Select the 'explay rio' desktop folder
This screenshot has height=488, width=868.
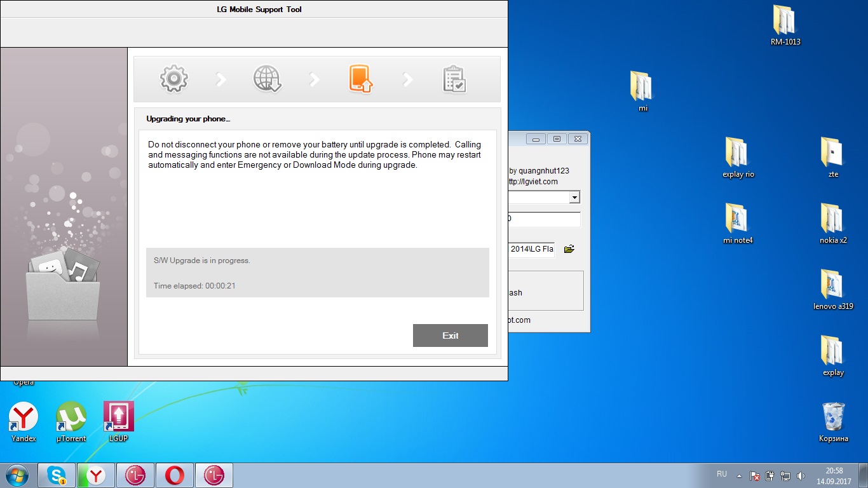click(738, 158)
